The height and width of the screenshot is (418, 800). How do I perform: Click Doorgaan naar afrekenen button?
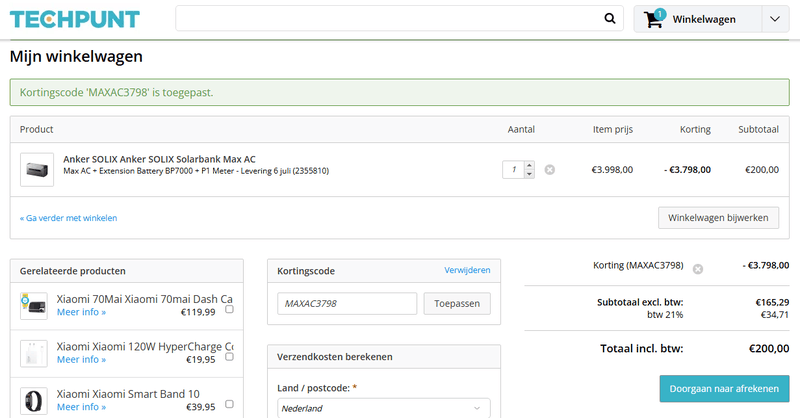coord(724,388)
